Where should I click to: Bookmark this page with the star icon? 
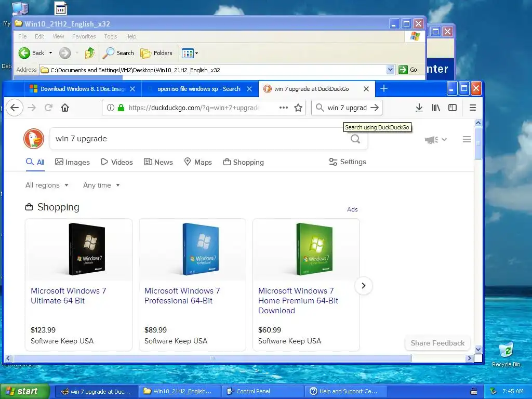[298, 108]
